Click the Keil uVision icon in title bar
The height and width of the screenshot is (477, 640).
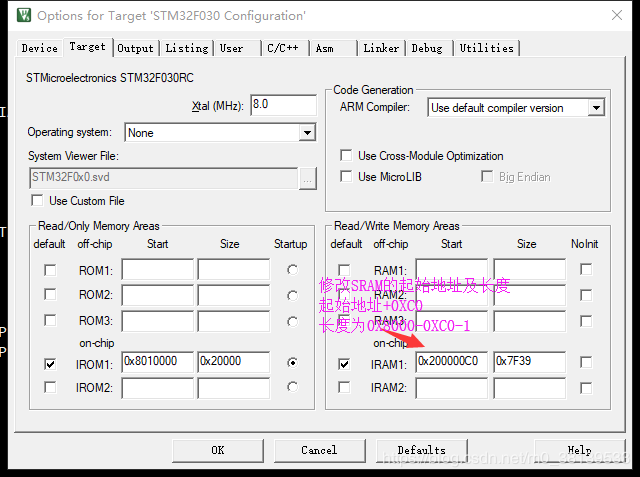click(24, 16)
